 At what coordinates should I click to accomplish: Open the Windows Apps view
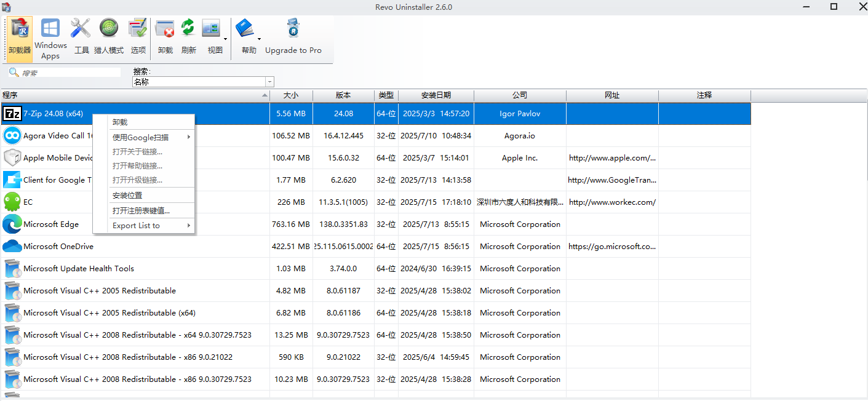click(x=50, y=38)
